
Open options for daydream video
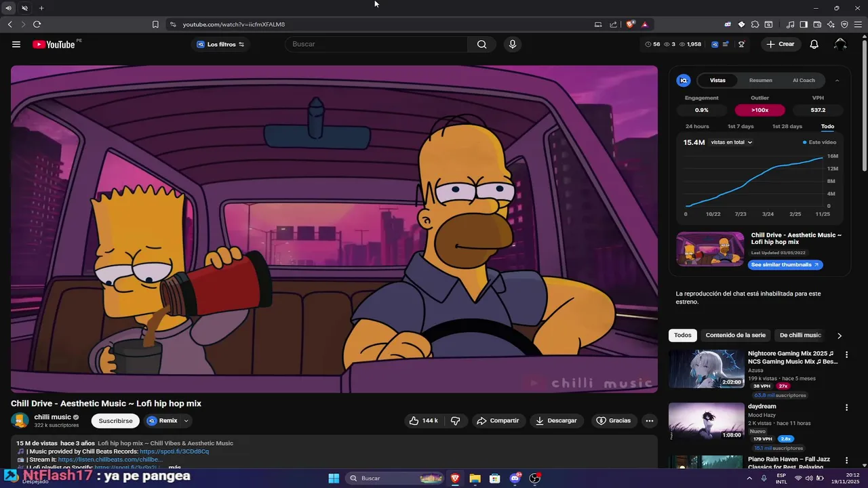click(x=846, y=407)
